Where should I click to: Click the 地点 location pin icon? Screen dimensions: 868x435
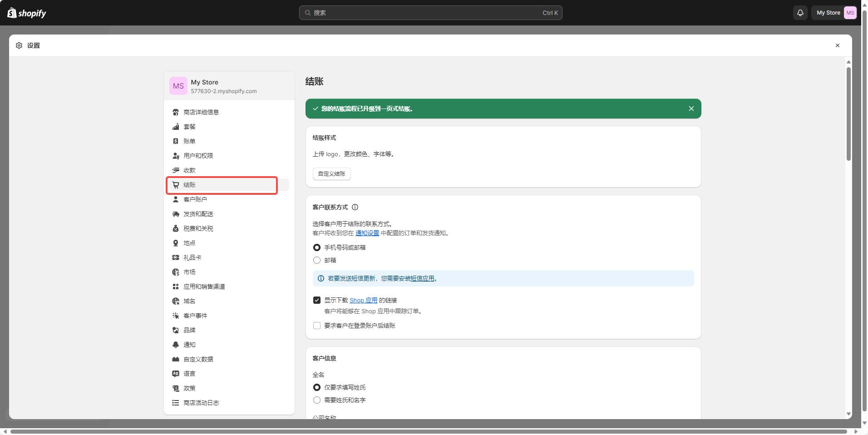coord(176,243)
